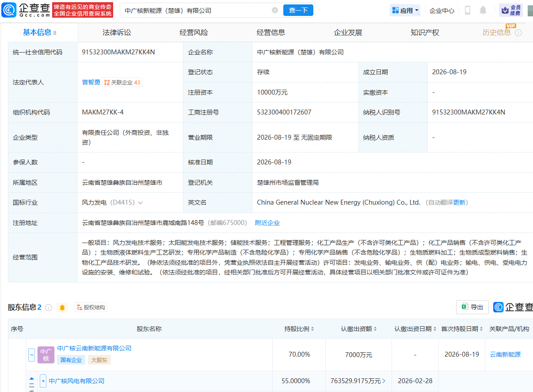Open 中广核 shareholder logo thumbnail

[46, 355]
